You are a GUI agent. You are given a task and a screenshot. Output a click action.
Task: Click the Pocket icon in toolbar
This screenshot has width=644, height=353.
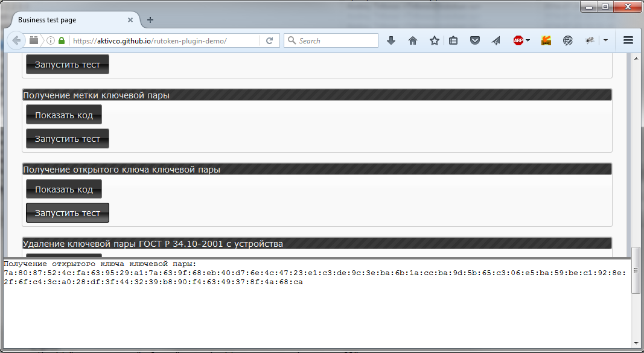coord(475,40)
